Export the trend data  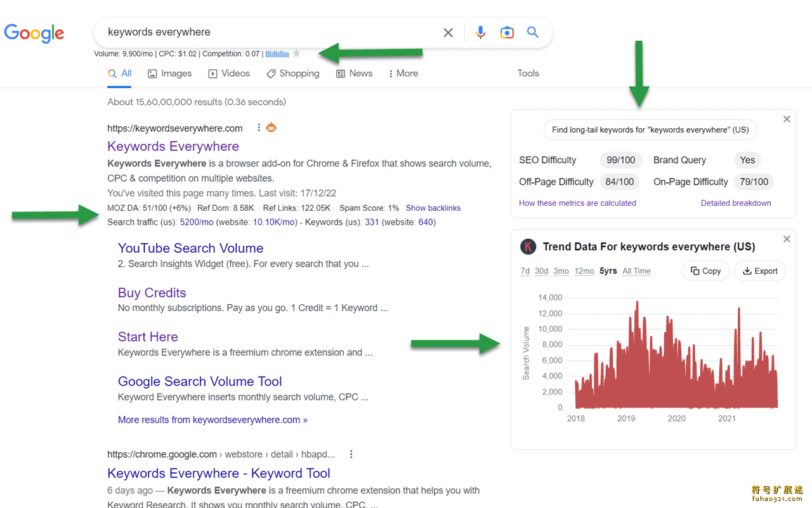[760, 271]
